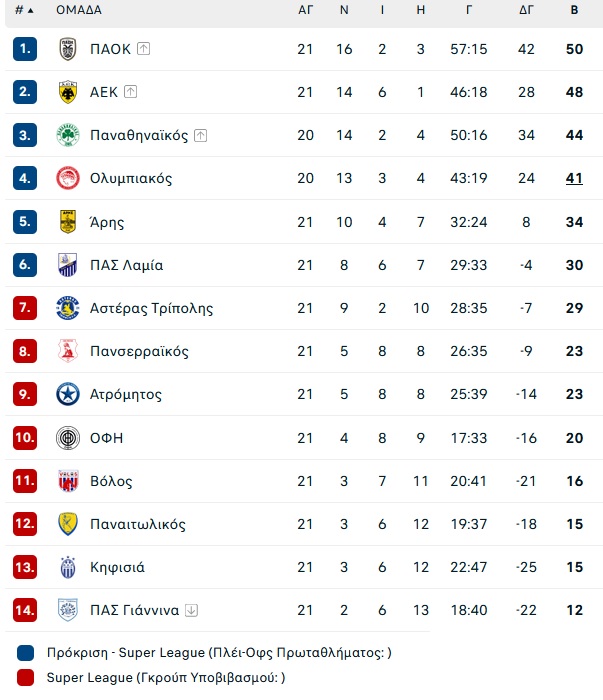Click relegation arrow beside ΠΑΣ Γιάννινα
Image resolution: width=603 pixels, height=700 pixels.
click(191, 610)
